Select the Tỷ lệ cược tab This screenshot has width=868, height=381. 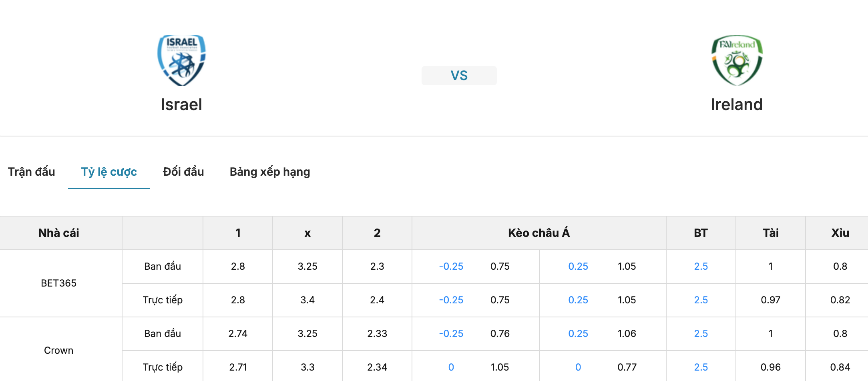[x=109, y=172]
